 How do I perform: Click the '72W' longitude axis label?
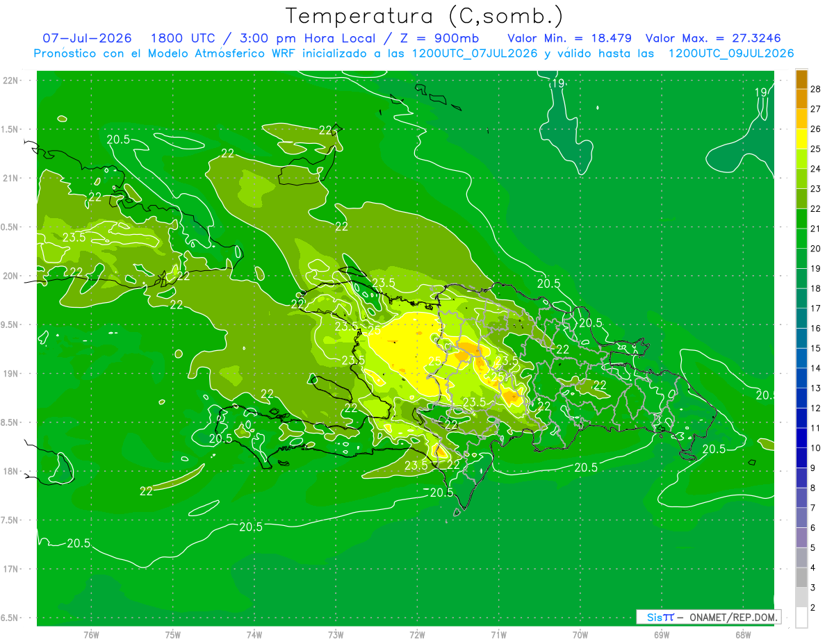(417, 635)
